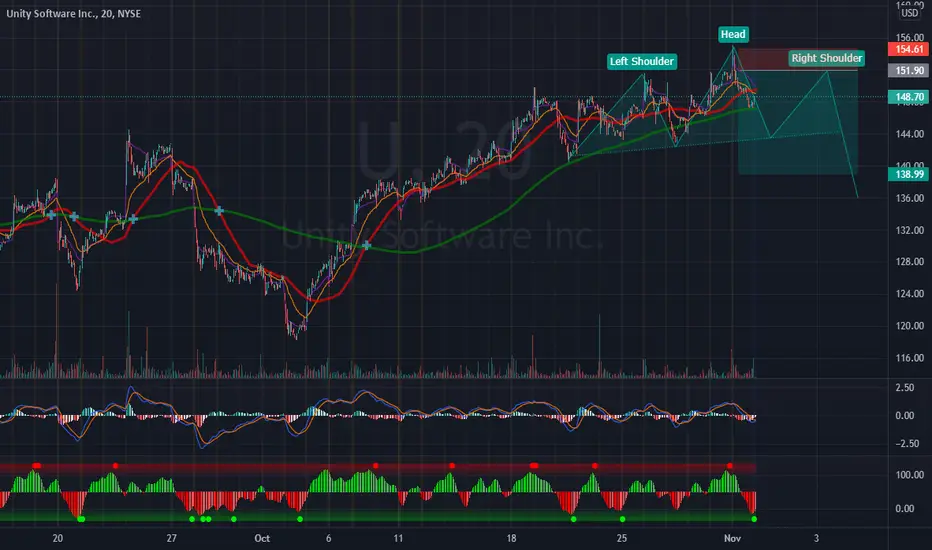Image resolution: width=932 pixels, height=550 pixels.
Task: Open the USD currency selector
Action: (x=909, y=12)
